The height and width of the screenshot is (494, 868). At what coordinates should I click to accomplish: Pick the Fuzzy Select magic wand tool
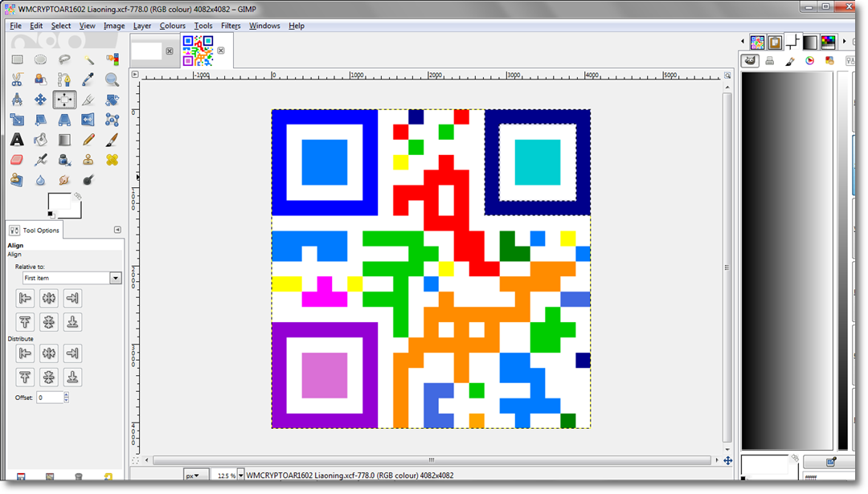pyautogui.click(x=88, y=59)
